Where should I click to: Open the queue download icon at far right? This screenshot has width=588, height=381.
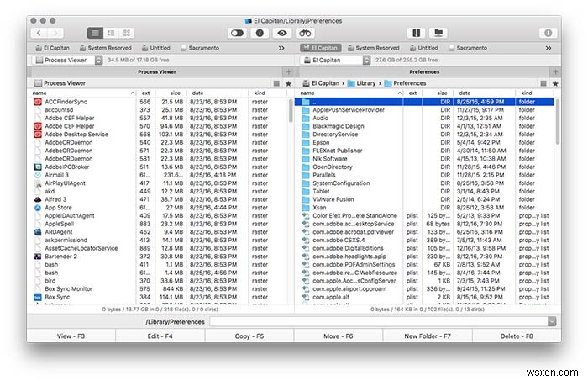pyautogui.click(x=548, y=33)
